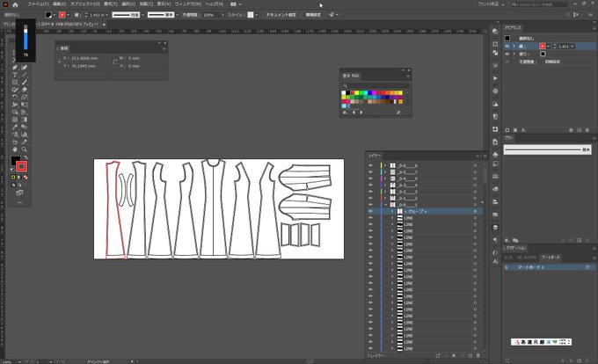Open graphic style dropdown in control bar

pos(256,15)
